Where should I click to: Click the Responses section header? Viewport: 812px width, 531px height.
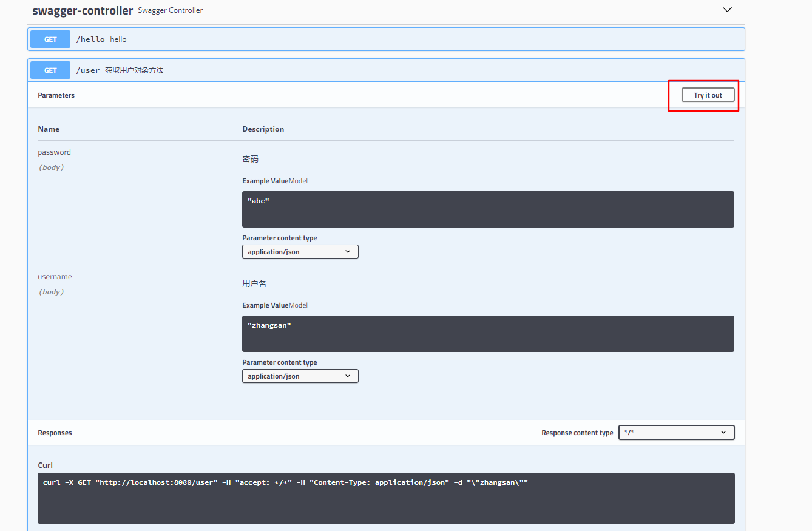pyautogui.click(x=55, y=433)
